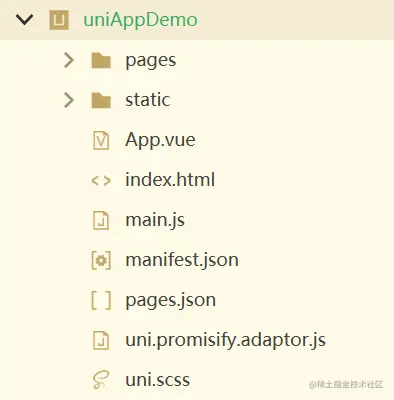Viewport: 394px width, 400px height.
Task: Click the HTML angle brackets icon
Action: pos(101,180)
